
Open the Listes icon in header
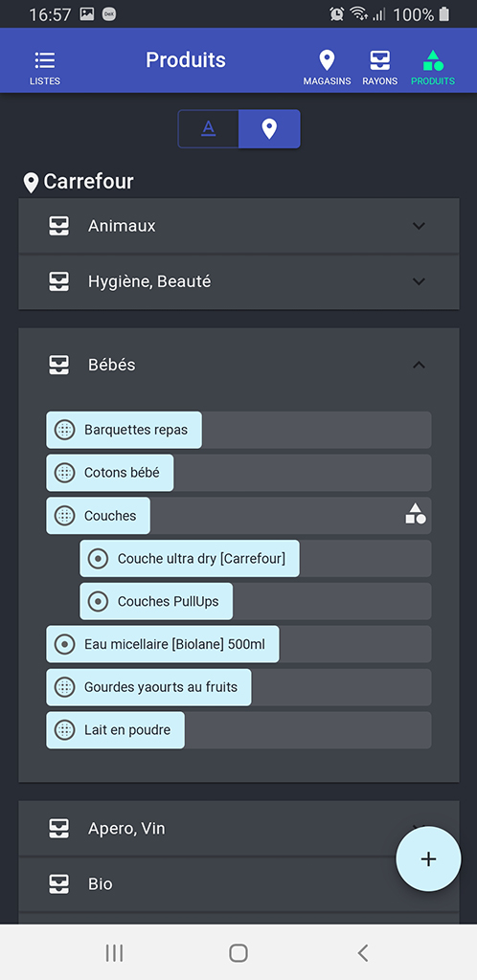(45, 60)
